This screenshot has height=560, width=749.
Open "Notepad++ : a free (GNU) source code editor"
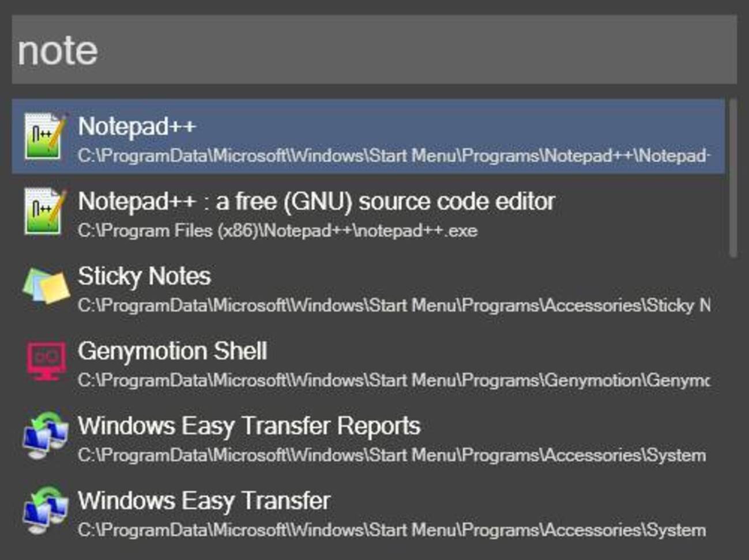coord(316,201)
